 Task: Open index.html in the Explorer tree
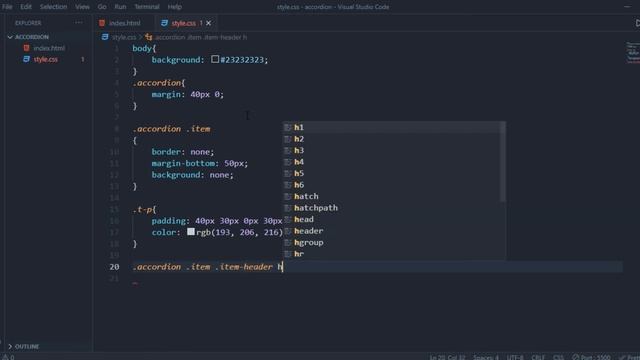pos(49,48)
